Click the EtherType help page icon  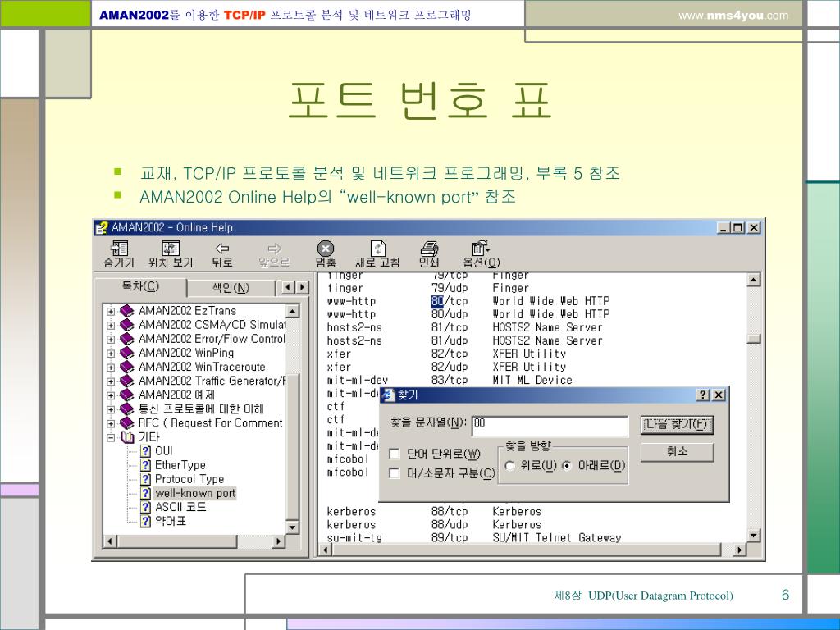click(x=145, y=465)
